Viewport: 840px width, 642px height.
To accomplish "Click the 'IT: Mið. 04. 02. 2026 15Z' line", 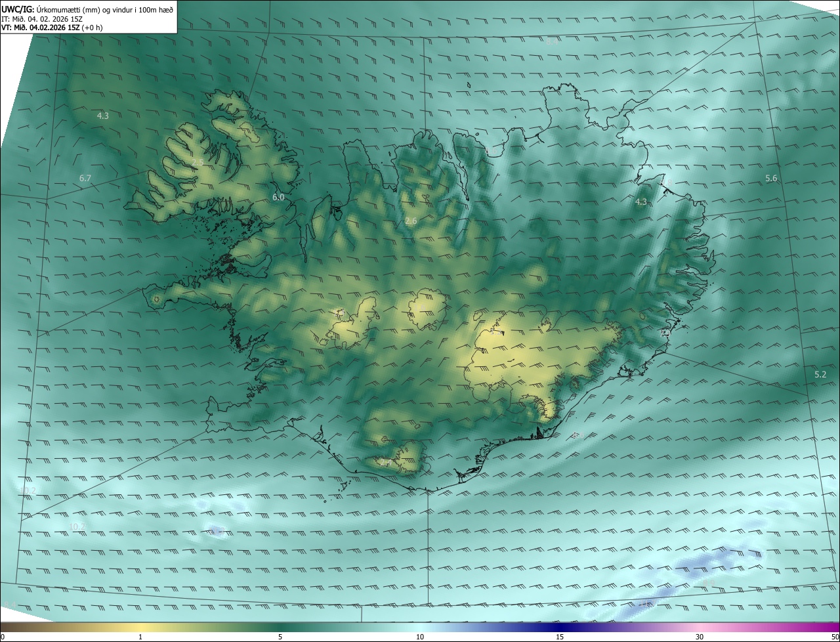I will tap(42, 18).
